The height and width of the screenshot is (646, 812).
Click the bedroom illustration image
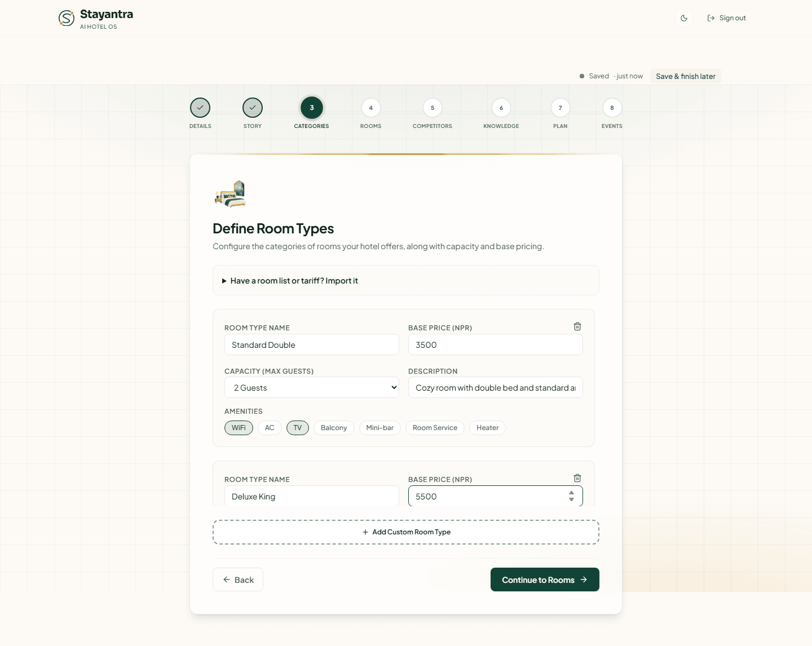(x=230, y=194)
